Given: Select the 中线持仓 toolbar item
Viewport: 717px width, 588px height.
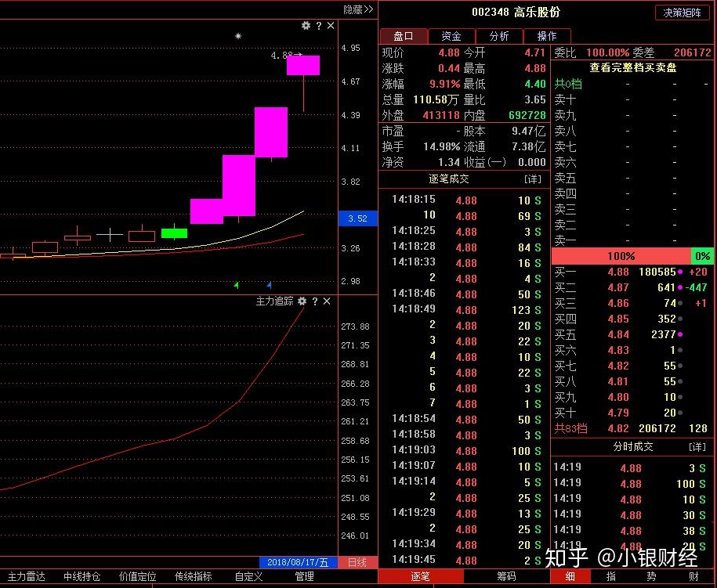Looking at the screenshot, I should pos(81,578).
